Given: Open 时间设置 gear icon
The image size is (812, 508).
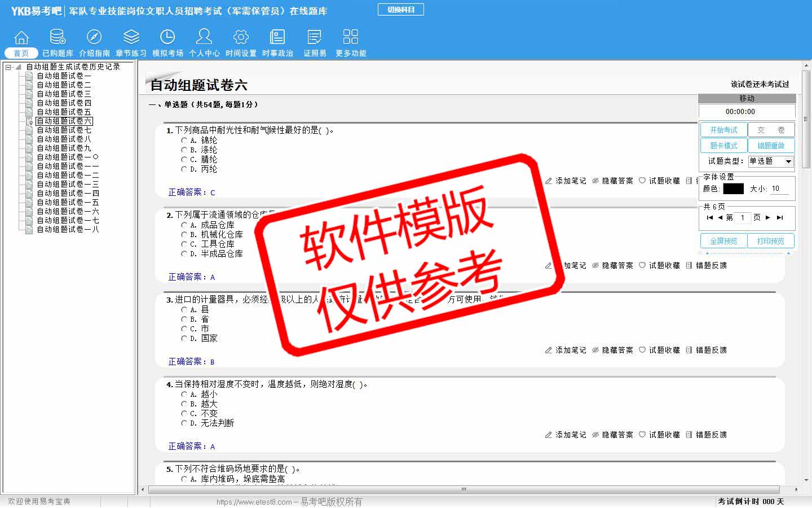Looking at the screenshot, I should (241, 37).
